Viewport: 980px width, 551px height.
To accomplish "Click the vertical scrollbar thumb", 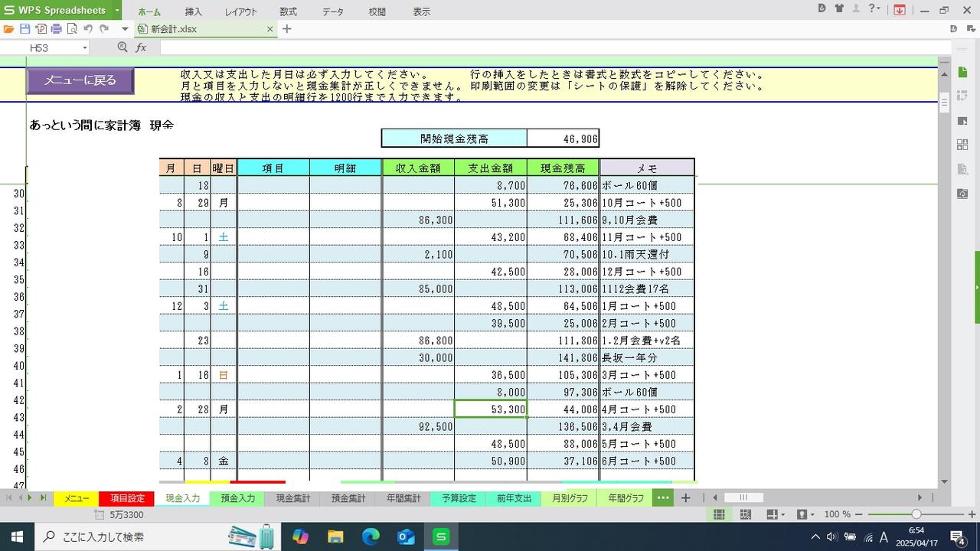I will pos(944,101).
